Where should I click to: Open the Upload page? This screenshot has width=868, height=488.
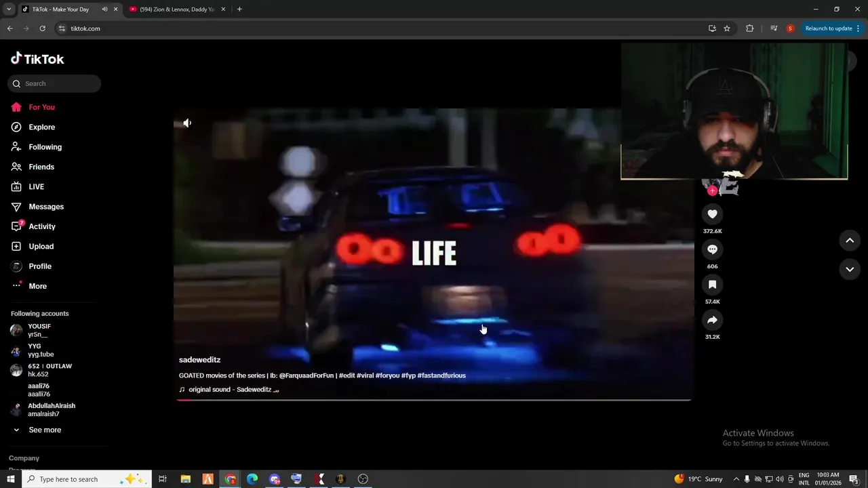pos(32,246)
